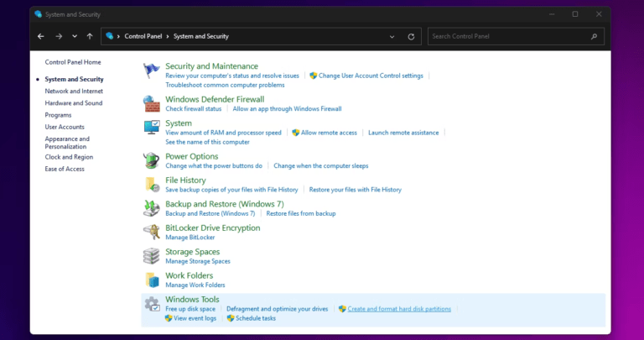
Task: Click the Control Panel breadcrumb
Action: (x=143, y=36)
